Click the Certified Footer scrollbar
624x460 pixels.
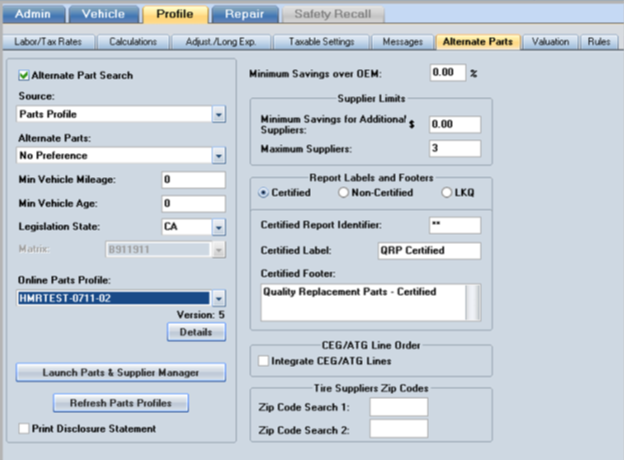pos(474,301)
